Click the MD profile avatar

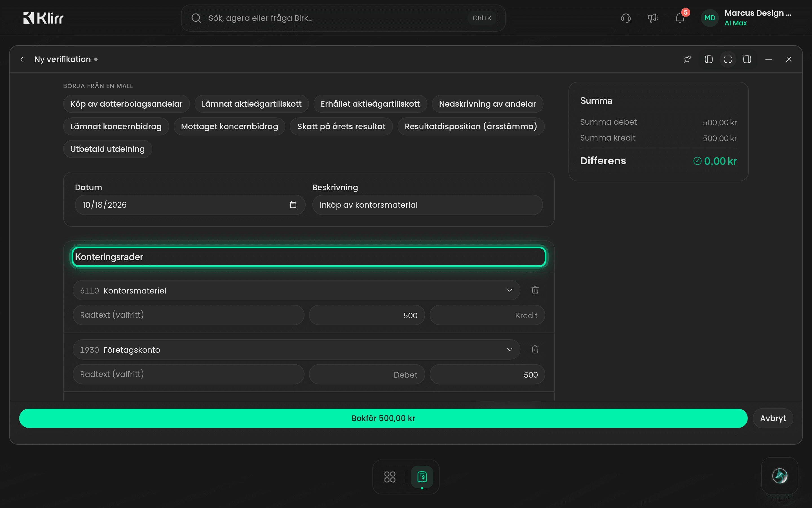click(x=710, y=18)
